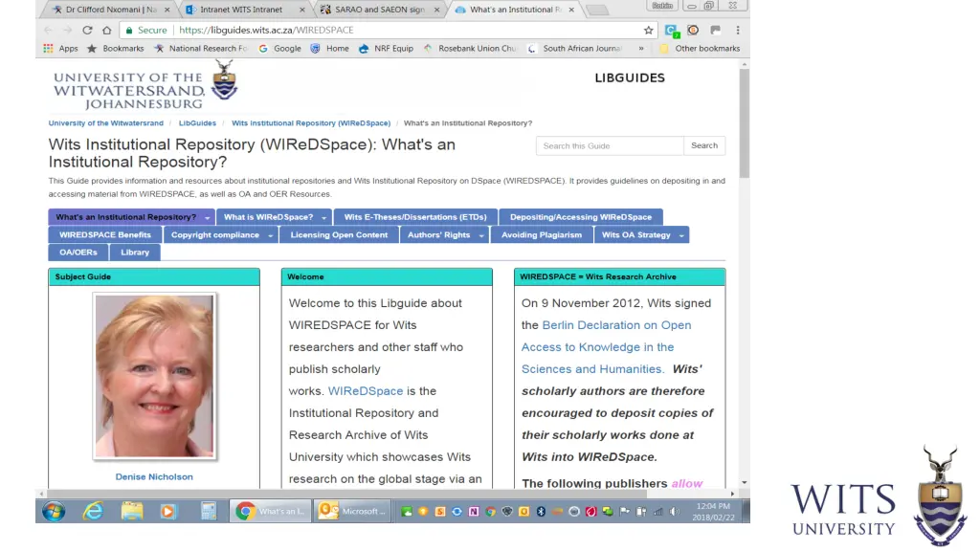
Task: Click the blue C extension icon
Action: (671, 30)
